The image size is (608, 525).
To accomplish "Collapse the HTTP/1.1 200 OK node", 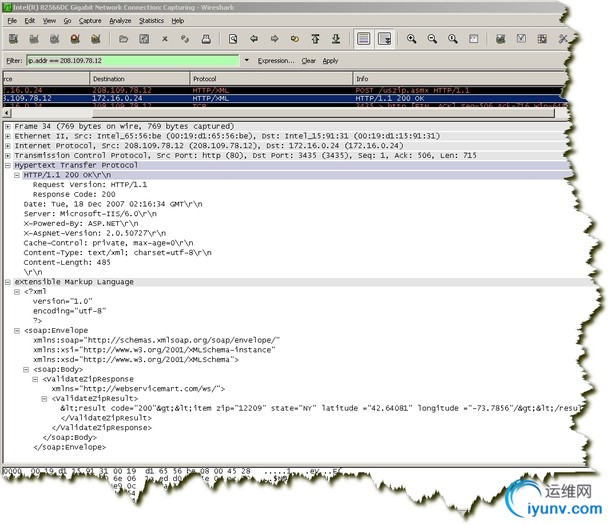I will pyautogui.click(x=17, y=175).
